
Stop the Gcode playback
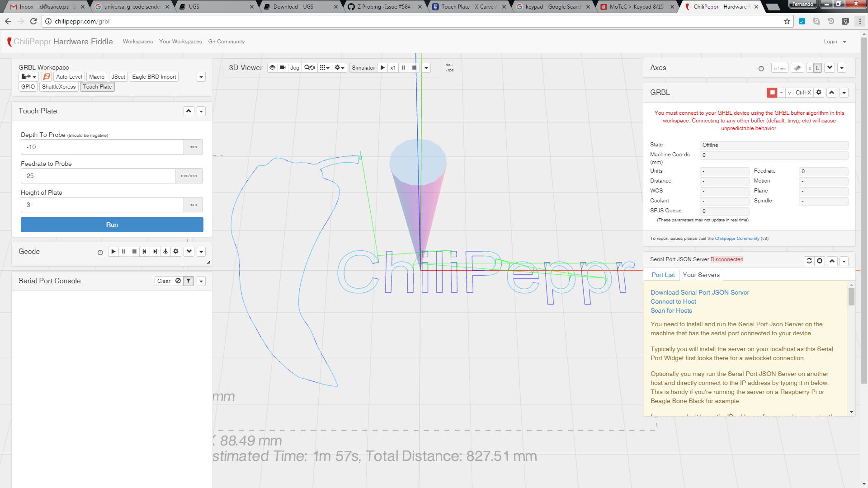click(x=134, y=252)
